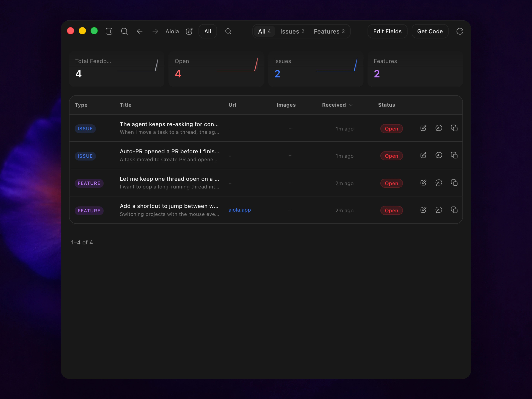Click Open status on 'Auto-PR opened a PR'
The image size is (532, 399).
point(391,156)
